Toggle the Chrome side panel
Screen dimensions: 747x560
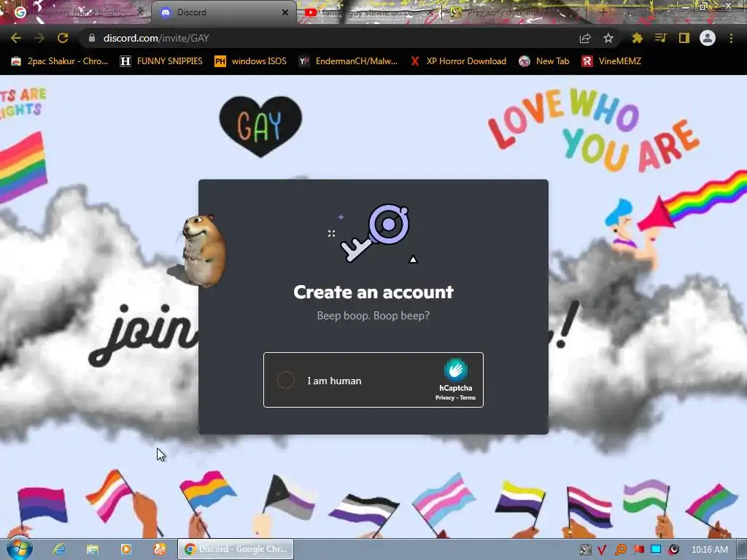684,38
